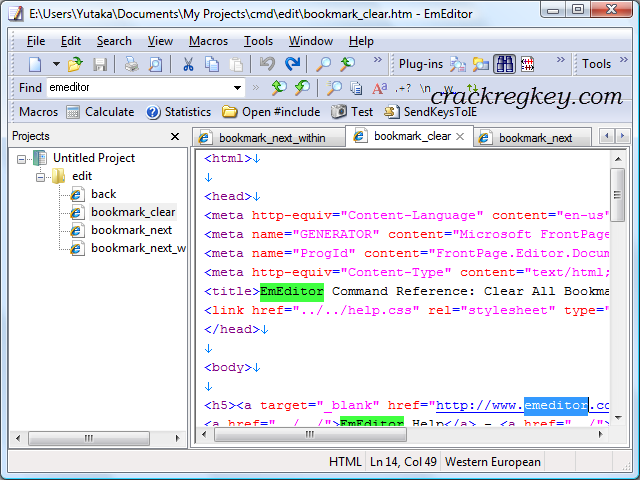Image resolution: width=640 pixels, height=480 pixels.
Task: Click the editor vertical scrollbar thumb
Action: pyautogui.click(x=618, y=195)
